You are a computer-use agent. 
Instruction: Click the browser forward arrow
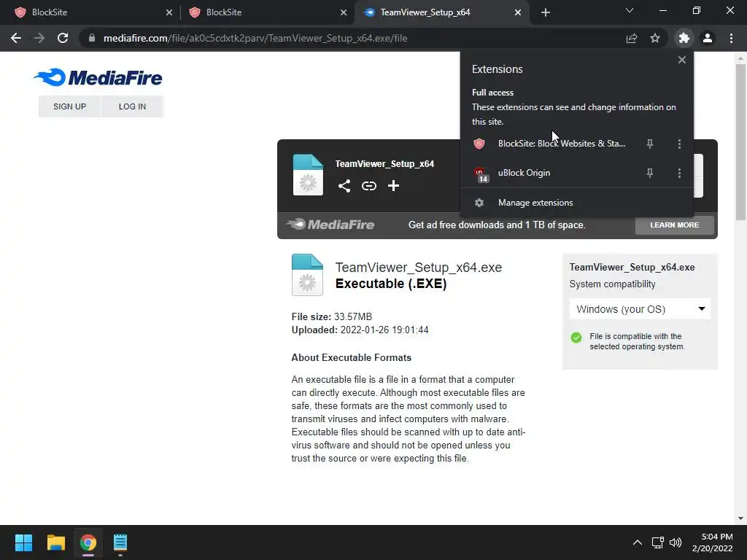pos(39,38)
